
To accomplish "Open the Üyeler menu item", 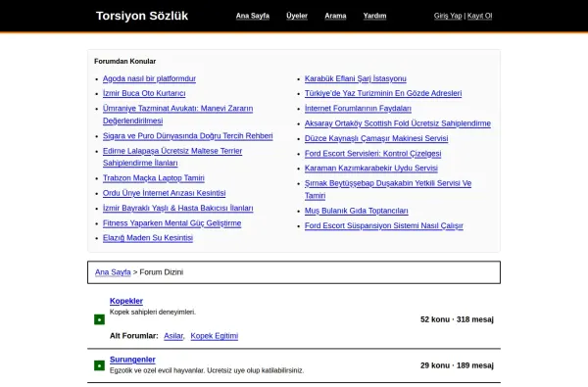I will 297,16.
